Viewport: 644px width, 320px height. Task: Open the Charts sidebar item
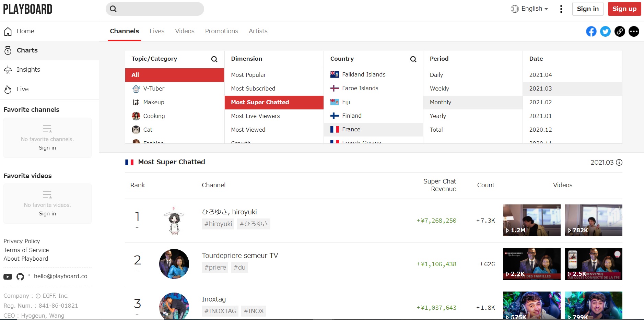(49, 50)
